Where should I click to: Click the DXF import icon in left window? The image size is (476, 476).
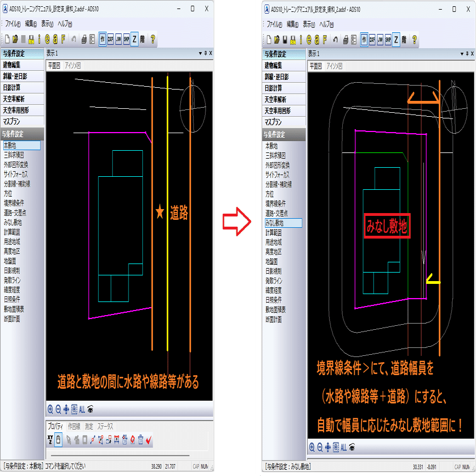[x=110, y=39]
